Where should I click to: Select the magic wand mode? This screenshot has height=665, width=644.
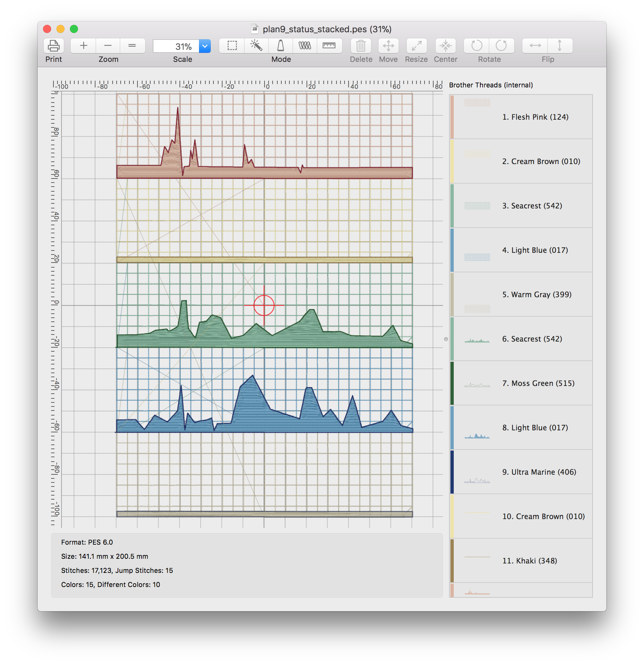(x=256, y=46)
